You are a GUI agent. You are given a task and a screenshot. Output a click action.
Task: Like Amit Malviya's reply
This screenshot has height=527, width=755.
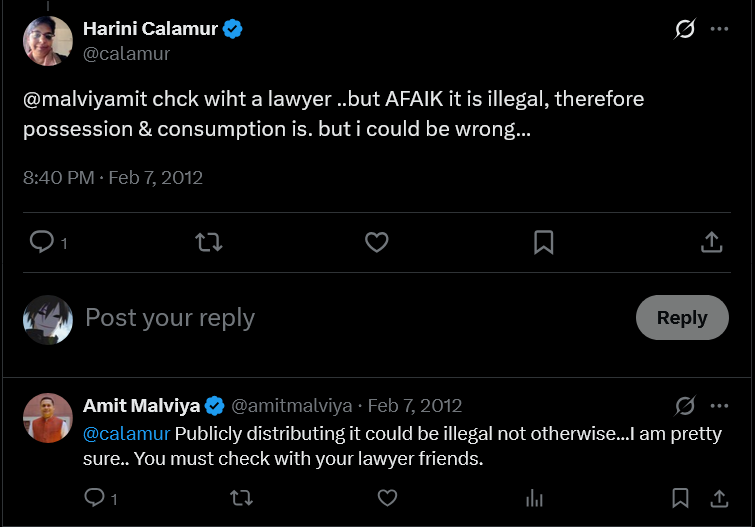pyautogui.click(x=387, y=498)
